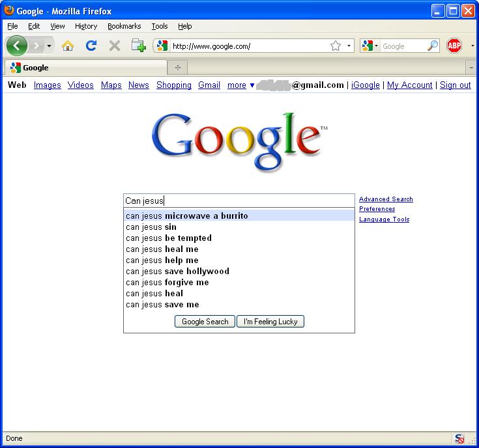Open the History menu

pyautogui.click(x=86, y=26)
